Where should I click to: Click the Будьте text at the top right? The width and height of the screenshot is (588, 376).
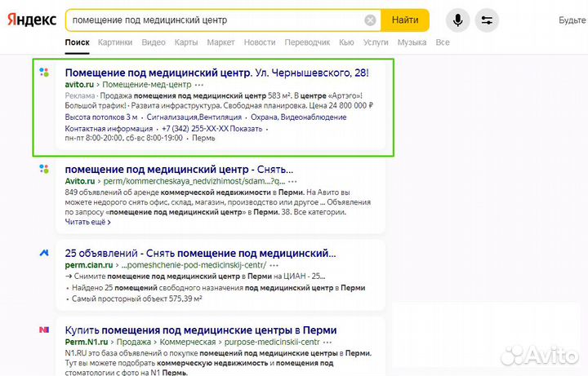pyautogui.click(x=572, y=20)
